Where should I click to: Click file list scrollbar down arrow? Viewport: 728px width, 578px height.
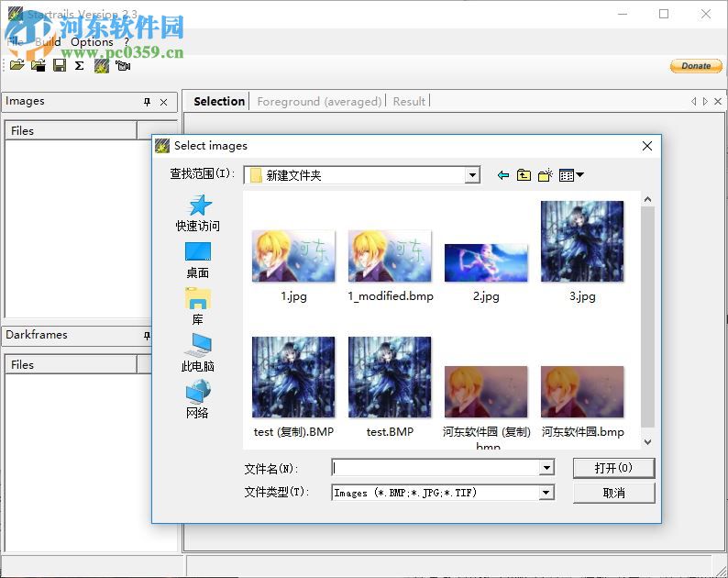pos(647,442)
